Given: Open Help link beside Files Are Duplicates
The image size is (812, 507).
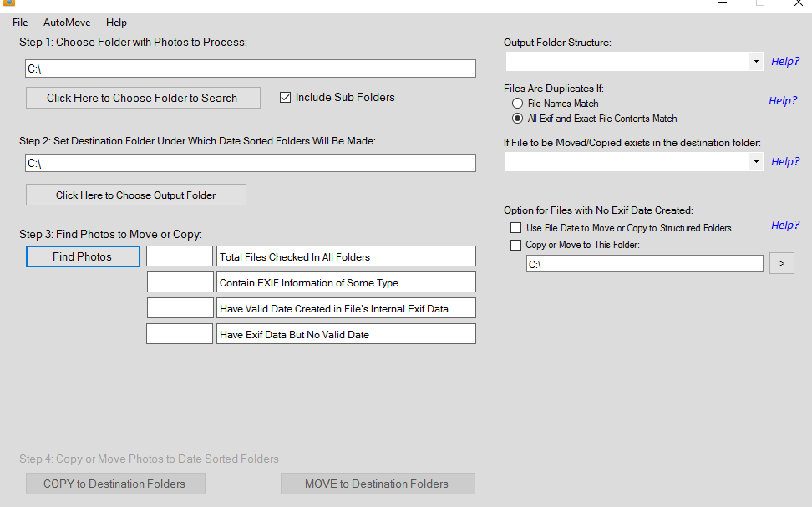Looking at the screenshot, I should tap(783, 101).
